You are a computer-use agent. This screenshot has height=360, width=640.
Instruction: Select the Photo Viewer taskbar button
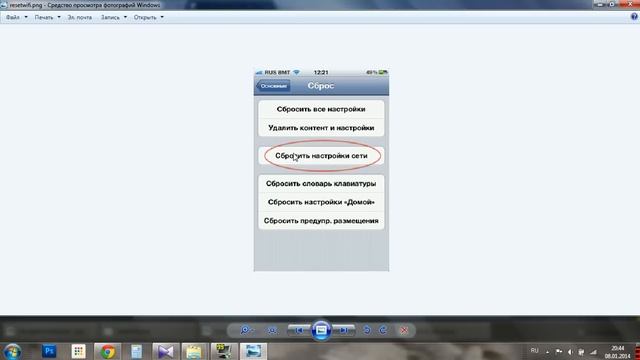pyautogui.click(x=253, y=351)
